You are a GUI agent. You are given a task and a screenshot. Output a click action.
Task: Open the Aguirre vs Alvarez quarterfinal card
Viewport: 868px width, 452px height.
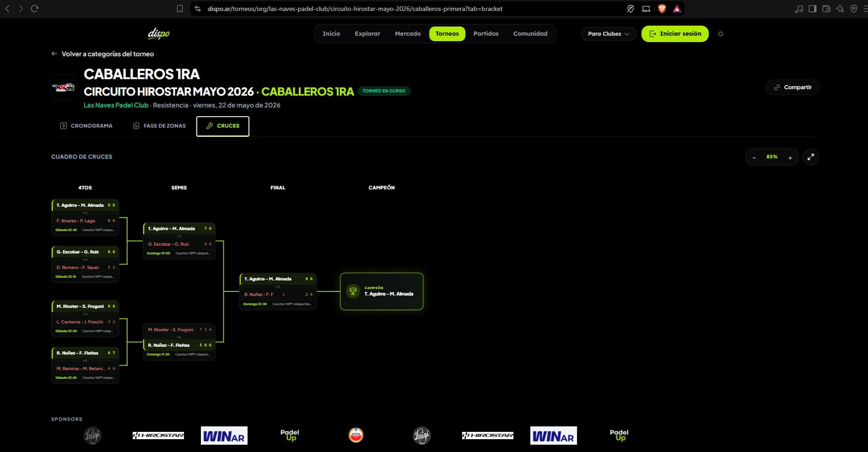point(85,217)
